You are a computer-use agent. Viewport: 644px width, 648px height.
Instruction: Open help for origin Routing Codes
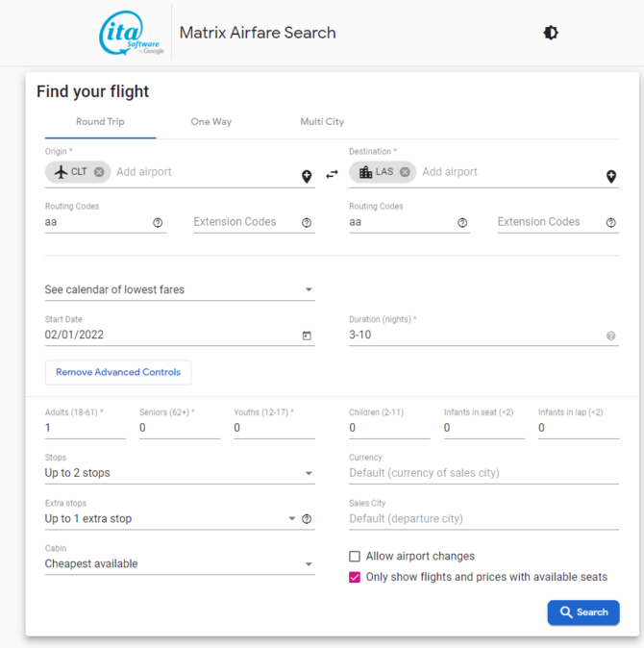pos(158,223)
